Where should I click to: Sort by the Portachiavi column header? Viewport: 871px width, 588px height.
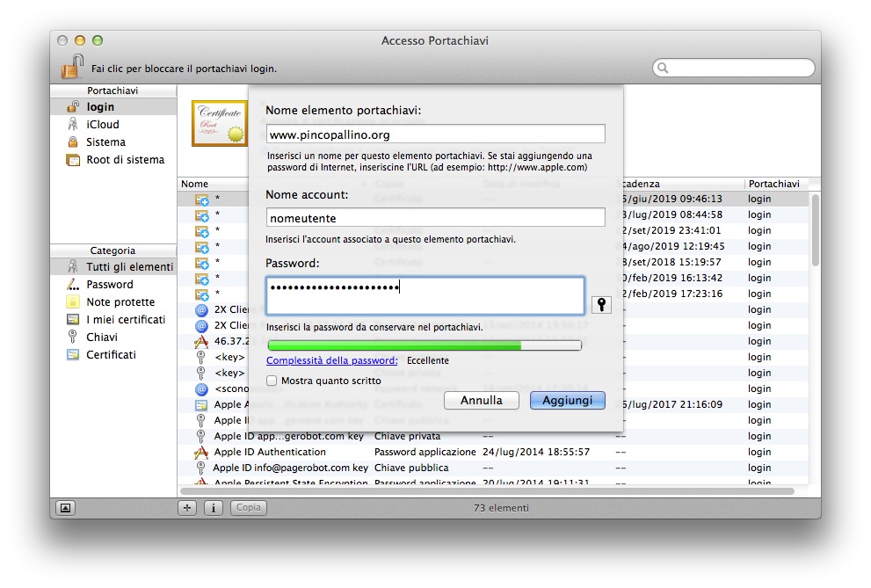773,184
